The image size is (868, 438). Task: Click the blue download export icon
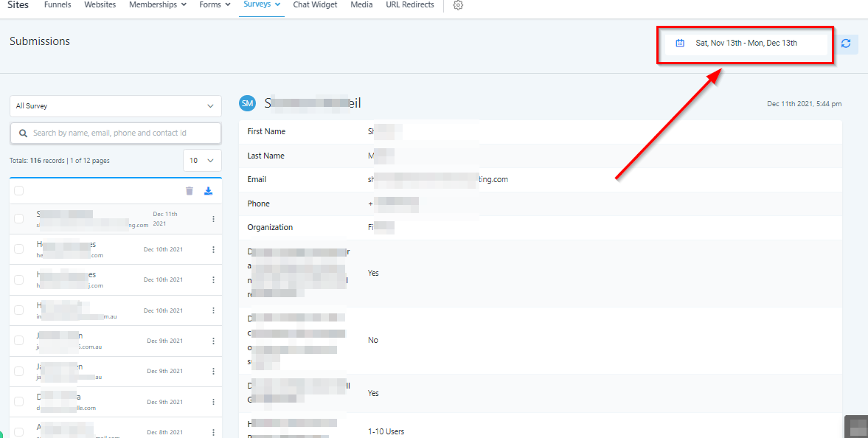pos(208,191)
